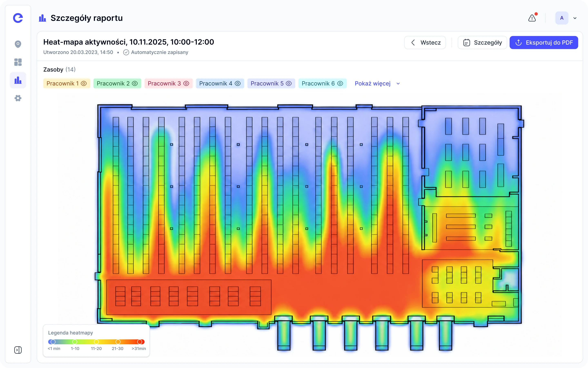588x368 pixels.
Task: Click the Automatycznie zapisany checkmark icon
Action: click(x=126, y=52)
